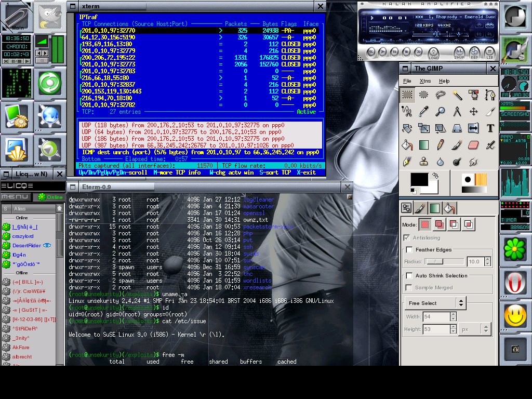Open the File menu in GIMP
Image resolution: width=532 pixels, height=399 pixels.
click(x=407, y=81)
